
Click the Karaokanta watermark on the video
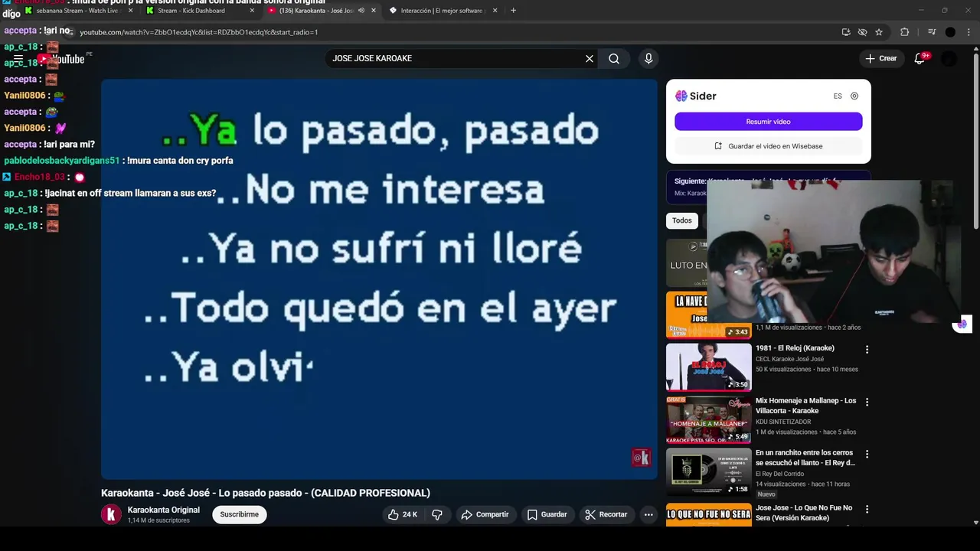click(642, 458)
